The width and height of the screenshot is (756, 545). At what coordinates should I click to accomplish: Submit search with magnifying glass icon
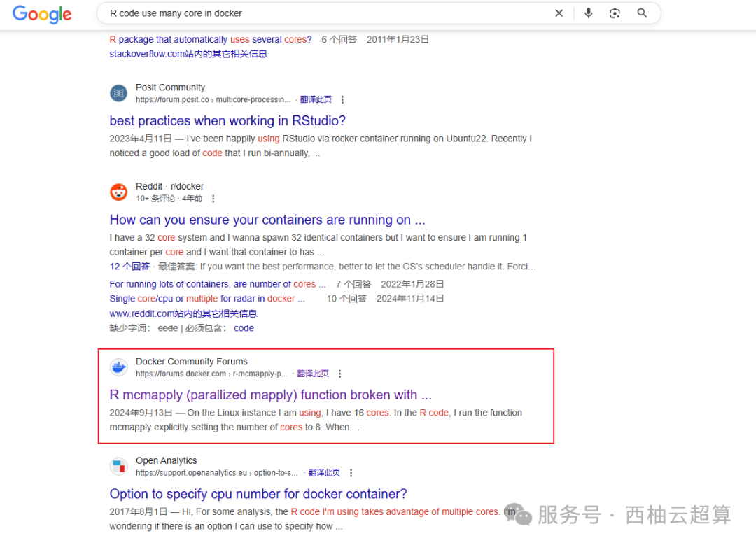point(642,13)
